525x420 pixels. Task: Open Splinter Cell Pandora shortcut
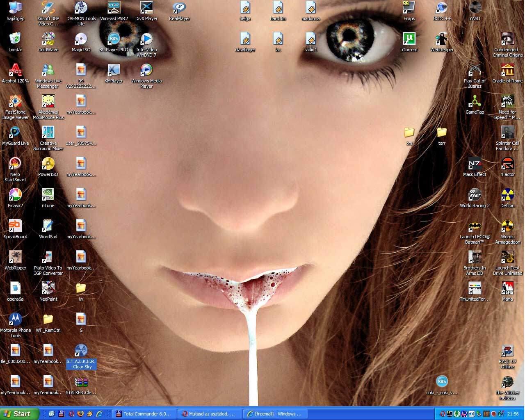click(x=508, y=138)
